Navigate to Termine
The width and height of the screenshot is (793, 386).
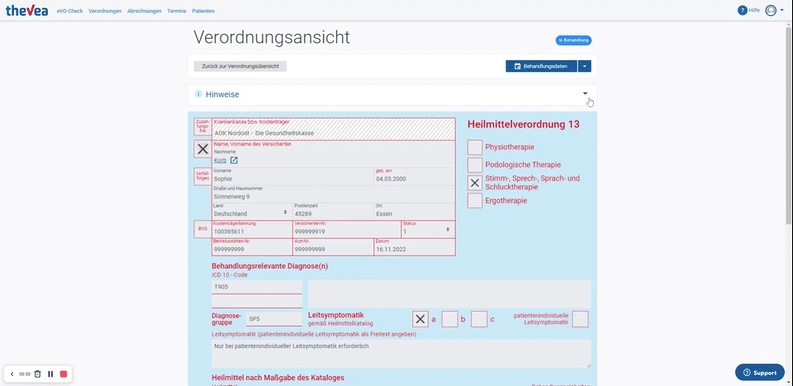177,11
